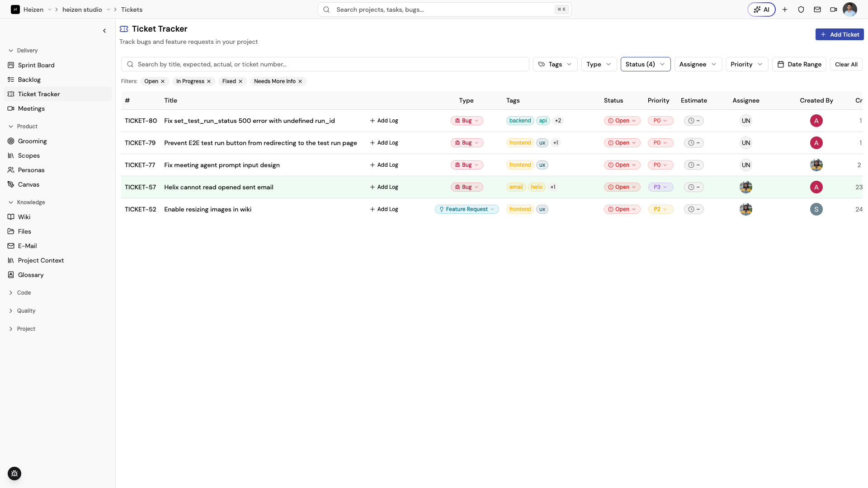Open Scopes in sidebar
868x488 pixels.
point(57,155)
